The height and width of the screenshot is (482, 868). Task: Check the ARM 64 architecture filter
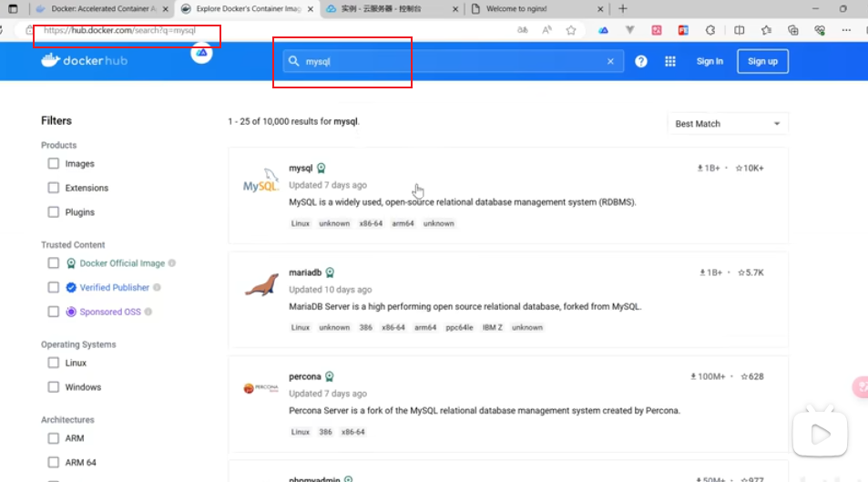(x=53, y=463)
